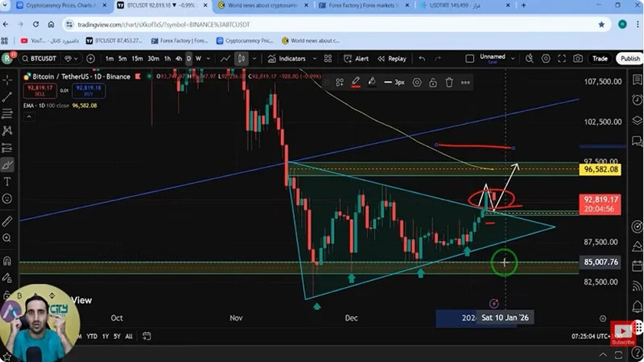Image resolution: width=644 pixels, height=362 pixels.
Task: Select the ruler measure tool
Action: click(x=8, y=221)
